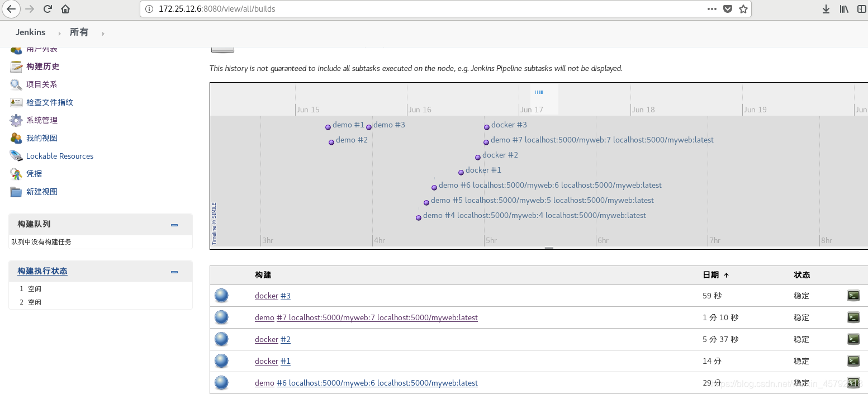Click the System Management gear icon
This screenshot has width=868, height=394.
pyautogui.click(x=16, y=120)
